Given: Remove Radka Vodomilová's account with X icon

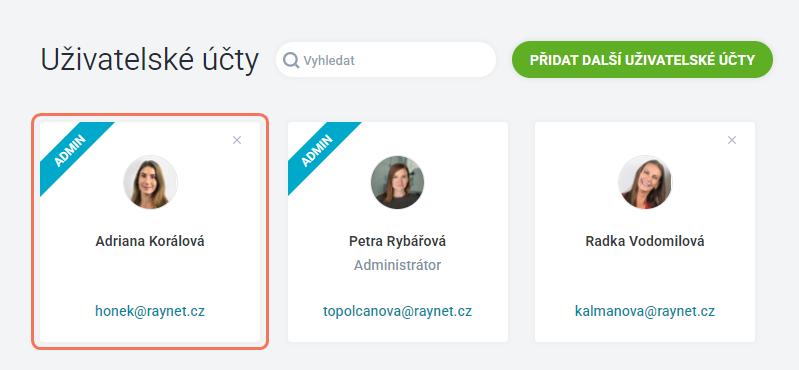Looking at the screenshot, I should 732,140.
